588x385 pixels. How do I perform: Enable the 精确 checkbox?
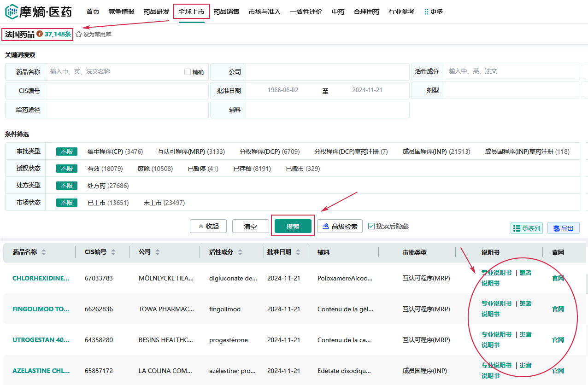pyautogui.click(x=188, y=72)
